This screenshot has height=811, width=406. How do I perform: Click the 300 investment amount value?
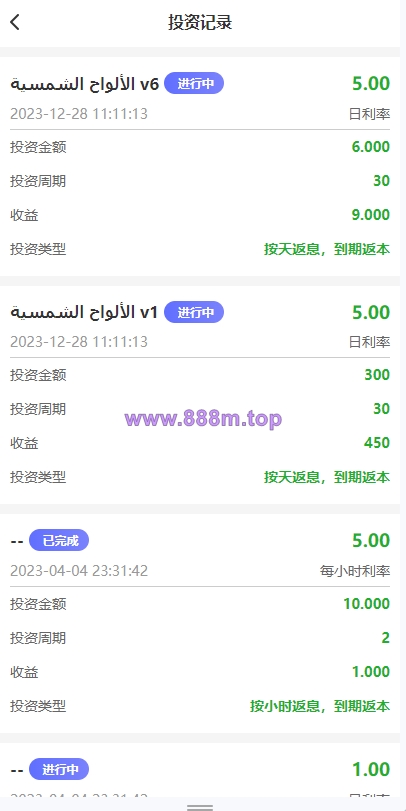[x=377, y=374]
